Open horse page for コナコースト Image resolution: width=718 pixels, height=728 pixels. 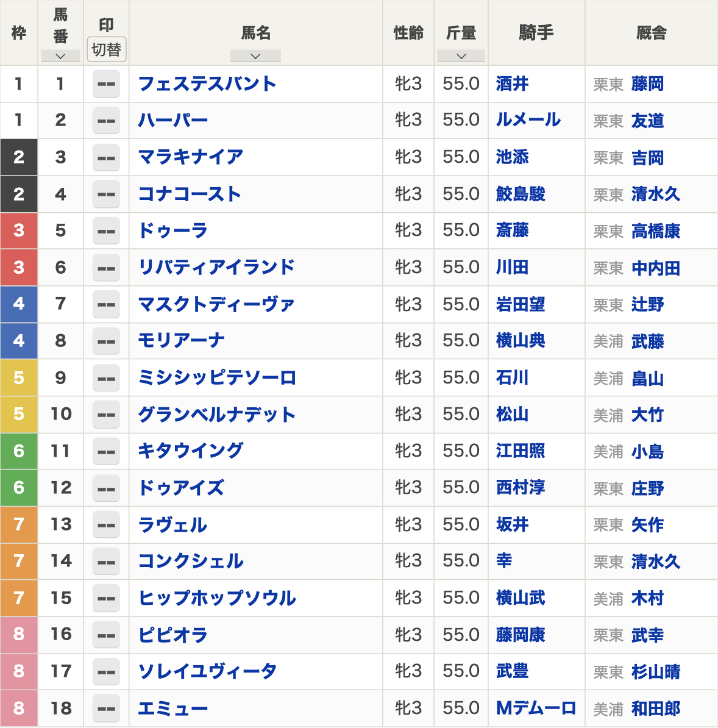pos(190,194)
